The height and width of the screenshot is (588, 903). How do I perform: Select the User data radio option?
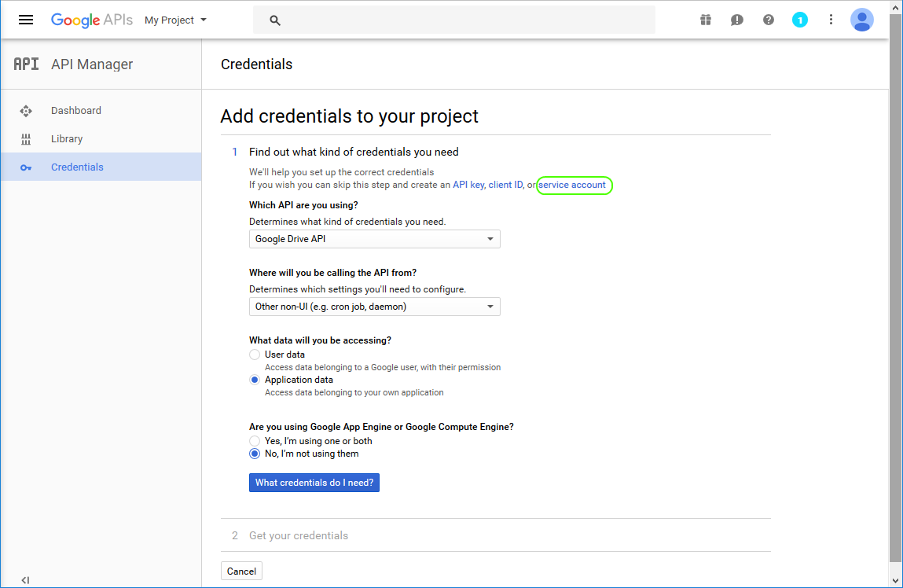pyautogui.click(x=255, y=355)
